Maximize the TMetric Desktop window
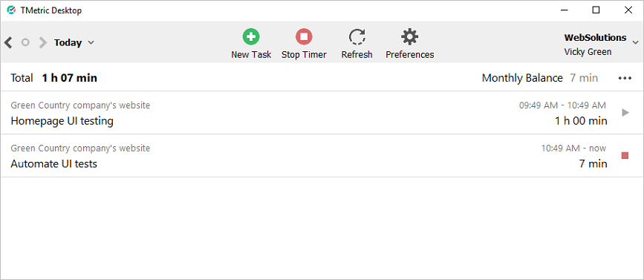The height and width of the screenshot is (280, 644). point(596,10)
